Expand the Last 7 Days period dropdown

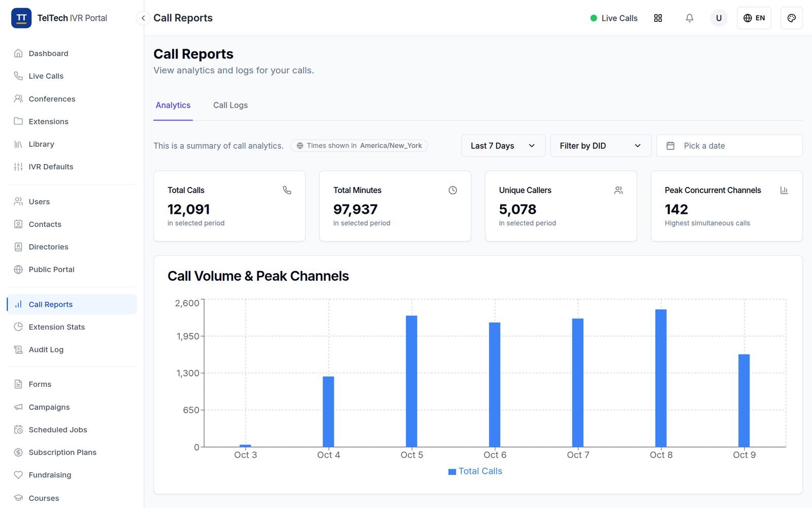[x=503, y=146]
